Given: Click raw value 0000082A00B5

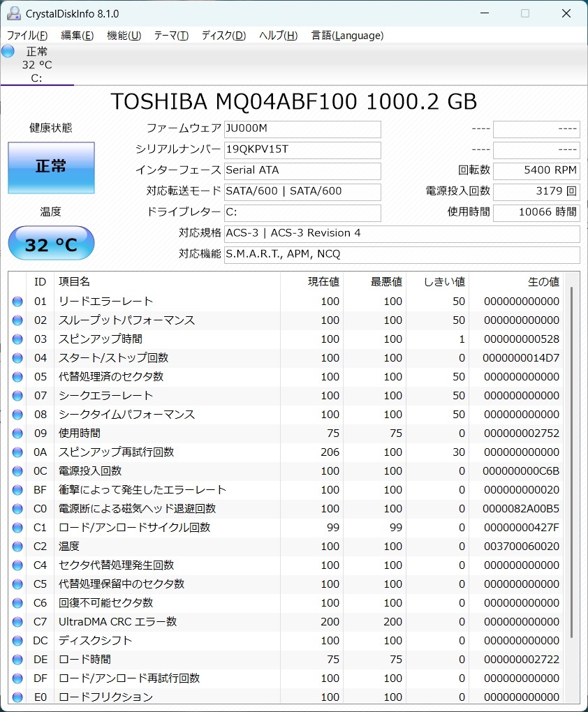Looking at the screenshot, I should pyautogui.click(x=521, y=509).
